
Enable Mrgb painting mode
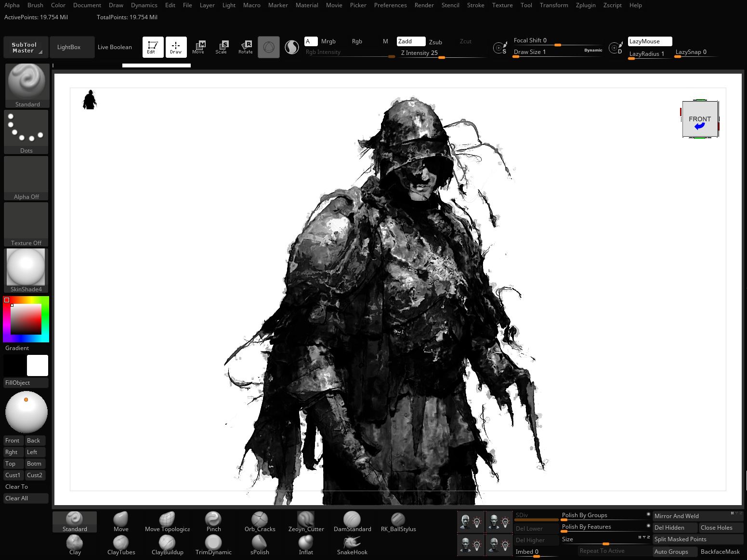pyautogui.click(x=328, y=41)
